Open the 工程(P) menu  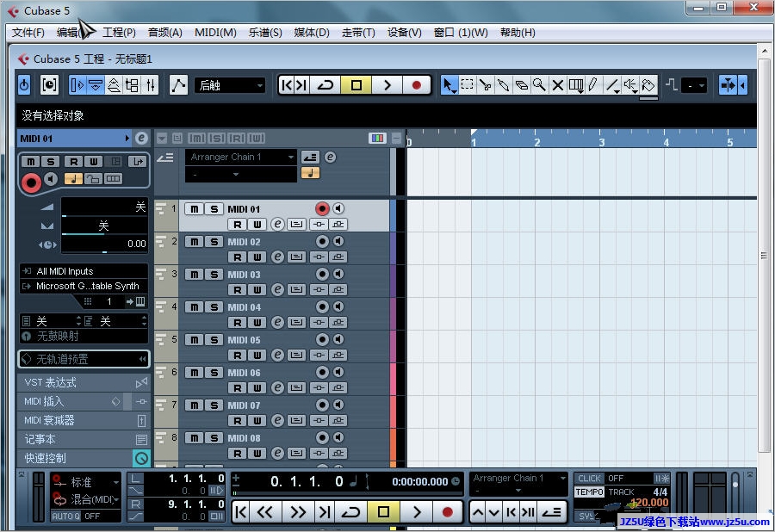coord(119,33)
